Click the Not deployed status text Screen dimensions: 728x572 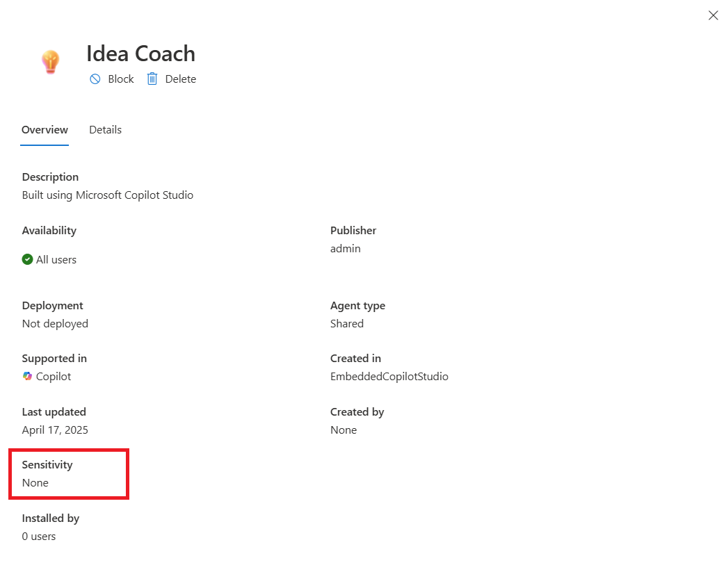55,324
